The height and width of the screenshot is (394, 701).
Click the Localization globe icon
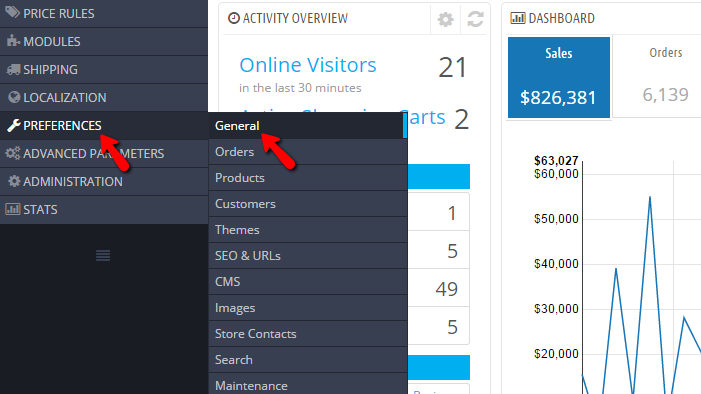click(14, 97)
